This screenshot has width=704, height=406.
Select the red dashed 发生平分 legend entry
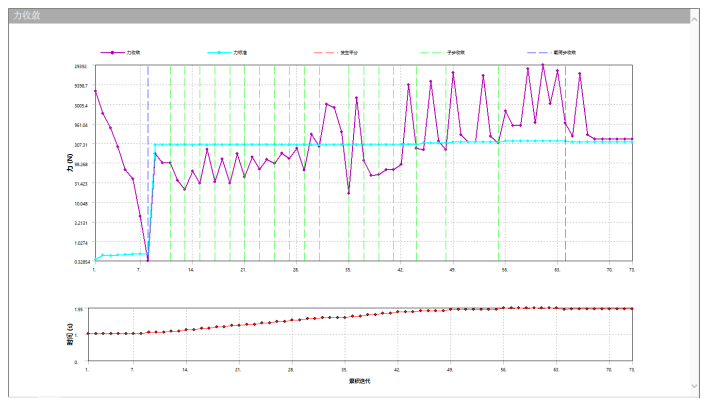[x=336, y=53]
